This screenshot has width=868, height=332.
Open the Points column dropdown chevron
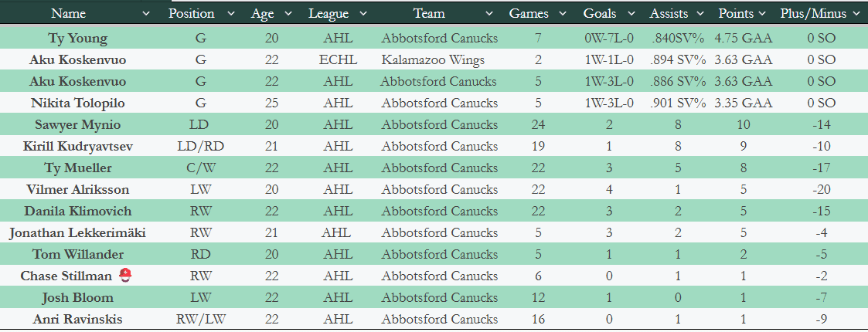[x=761, y=14]
